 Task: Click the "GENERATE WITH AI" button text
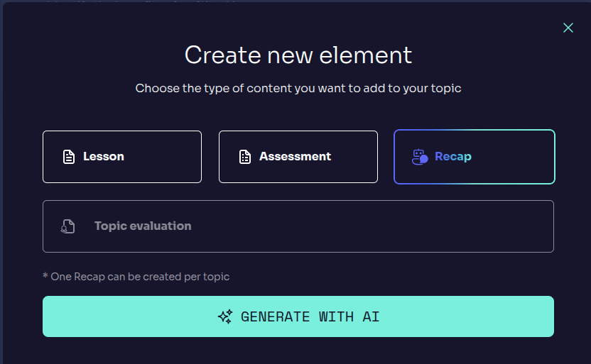pyautogui.click(x=310, y=316)
